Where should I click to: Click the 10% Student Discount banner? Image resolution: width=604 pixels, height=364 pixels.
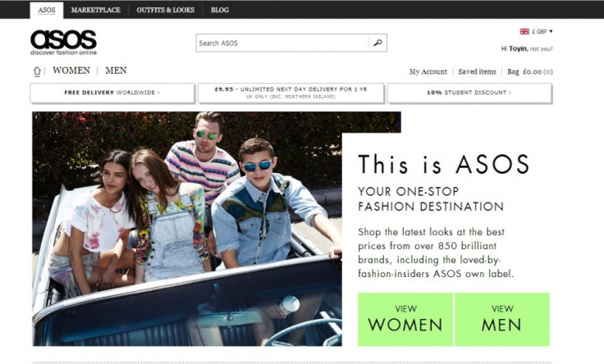point(469,93)
